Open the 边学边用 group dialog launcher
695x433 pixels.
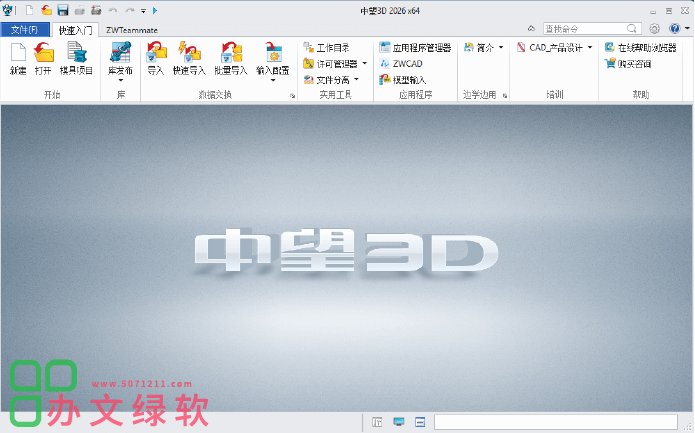pyautogui.click(x=505, y=96)
